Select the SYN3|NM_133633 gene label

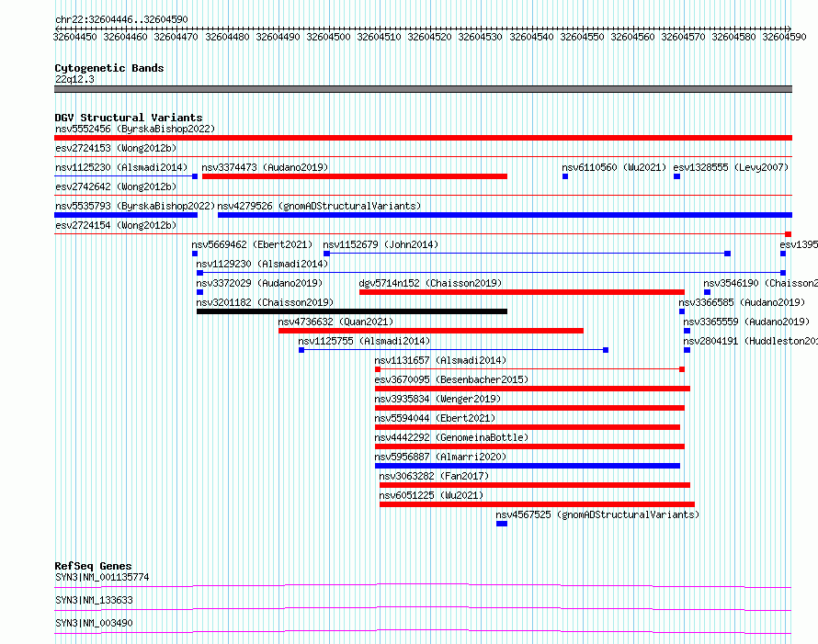pos(94,600)
